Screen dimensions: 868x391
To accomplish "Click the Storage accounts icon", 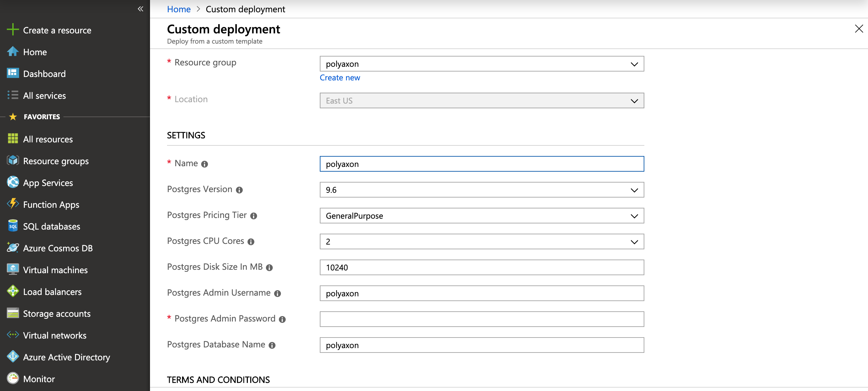I will point(13,313).
